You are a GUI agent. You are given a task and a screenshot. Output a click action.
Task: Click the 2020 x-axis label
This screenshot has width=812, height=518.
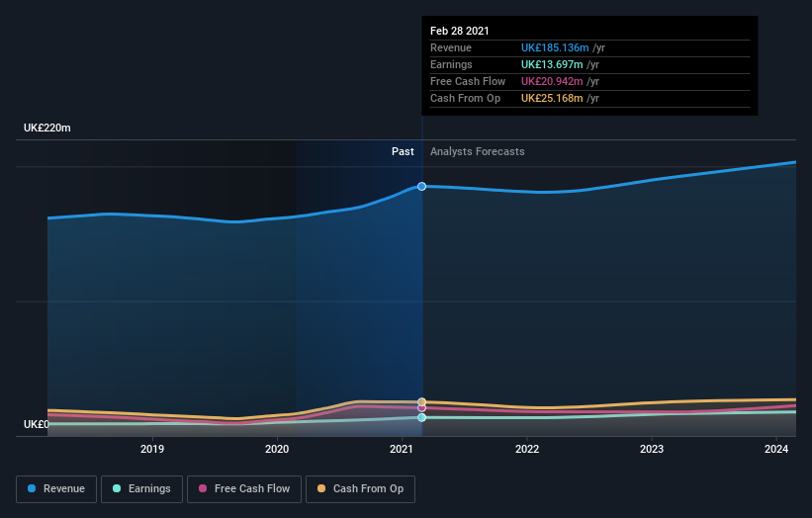(277, 449)
